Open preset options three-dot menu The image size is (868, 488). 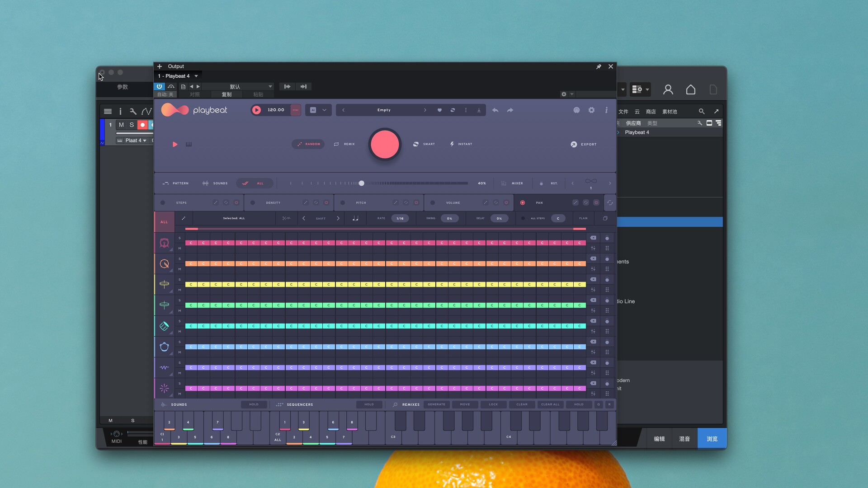[x=466, y=110]
